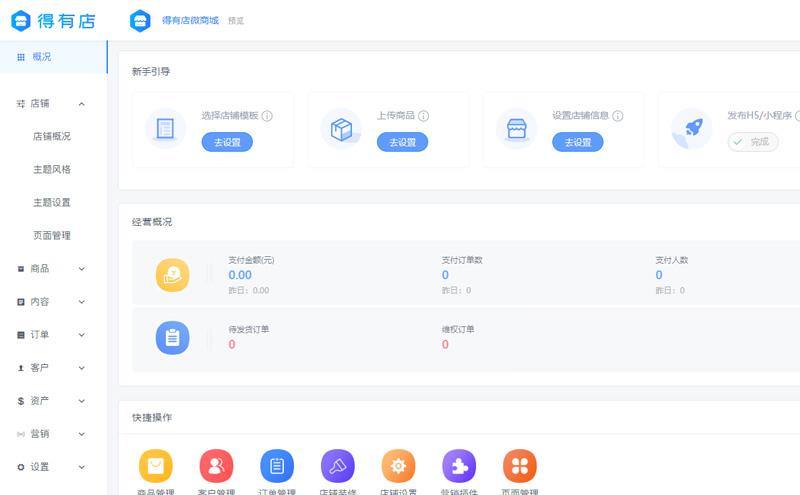The image size is (800, 495).
Task: Open 主题风格 under 店铺 menu
Action: [52, 169]
